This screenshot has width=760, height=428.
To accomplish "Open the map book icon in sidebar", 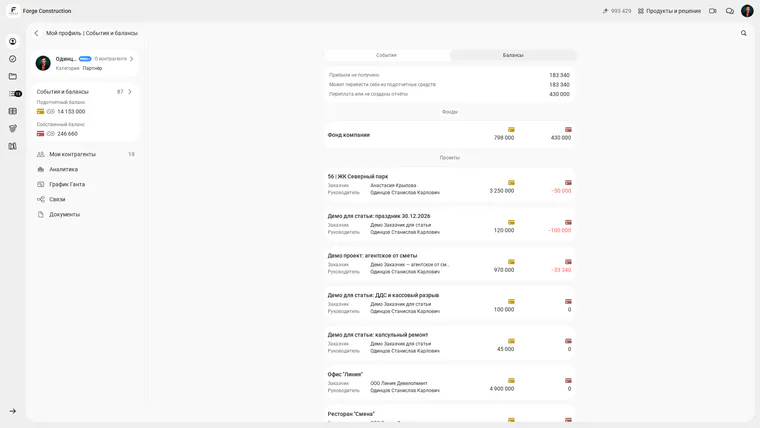I will click(13, 146).
